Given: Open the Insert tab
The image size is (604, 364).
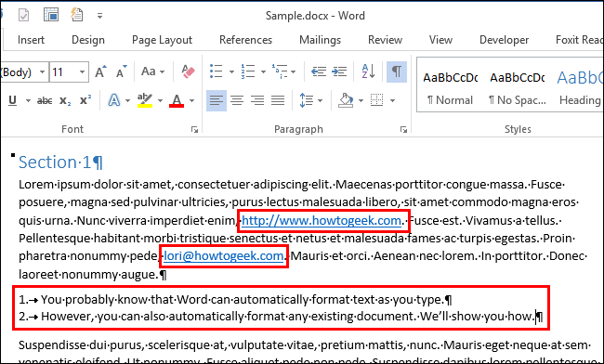Looking at the screenshot, I should click(31, 40).
